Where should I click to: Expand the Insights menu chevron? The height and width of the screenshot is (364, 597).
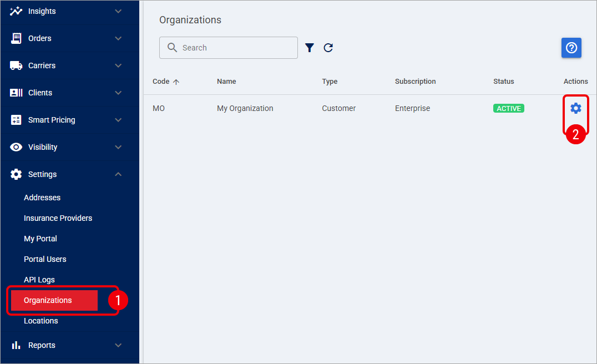click(118, 11)
